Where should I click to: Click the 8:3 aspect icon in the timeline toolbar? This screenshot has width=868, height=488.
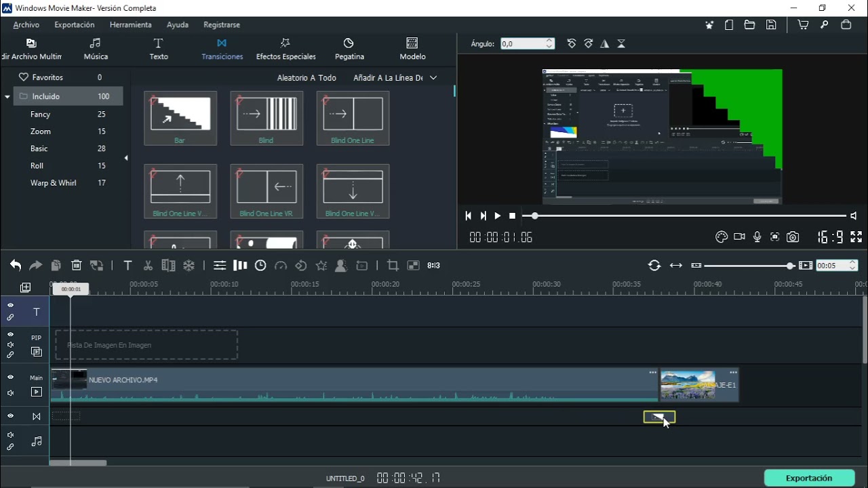click(x=434, y=266)
